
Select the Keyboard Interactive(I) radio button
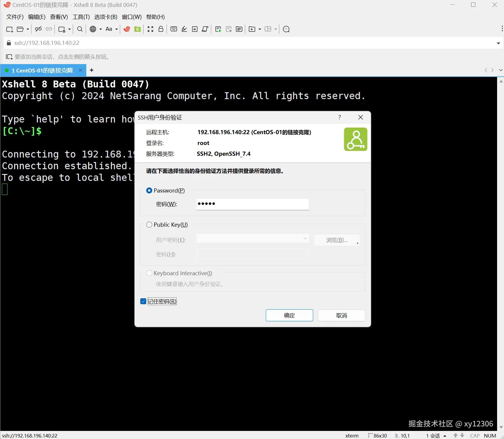149,273
